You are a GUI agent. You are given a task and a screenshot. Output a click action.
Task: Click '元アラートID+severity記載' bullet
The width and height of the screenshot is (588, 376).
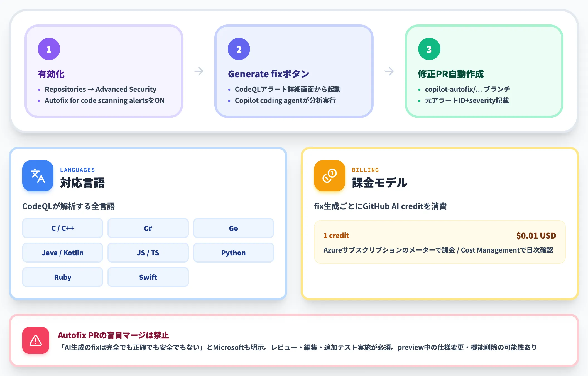click(x=467, y=100)
